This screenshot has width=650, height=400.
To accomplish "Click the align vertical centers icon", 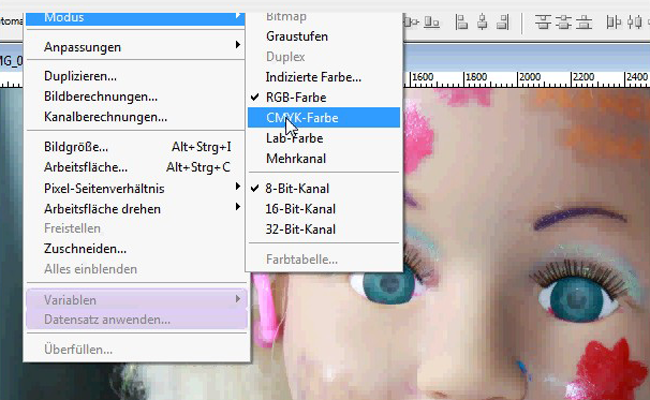I will point(412,22).
